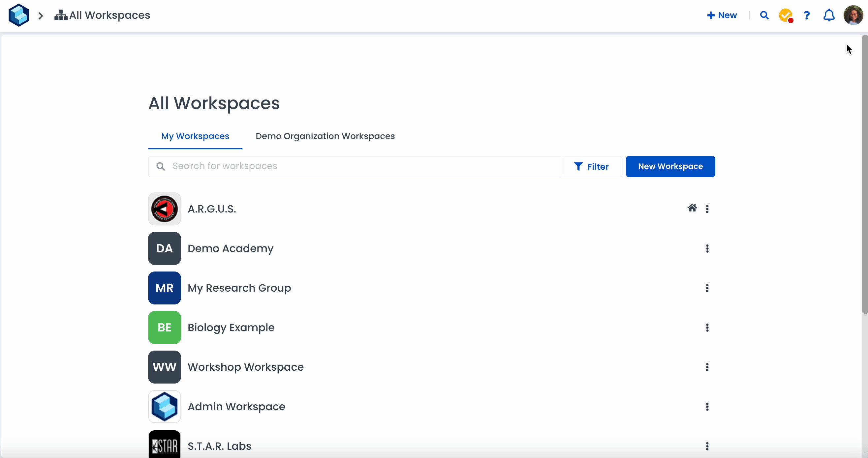Open the tasks checkmark icon

pyautogui.click(x=786, y=15)
